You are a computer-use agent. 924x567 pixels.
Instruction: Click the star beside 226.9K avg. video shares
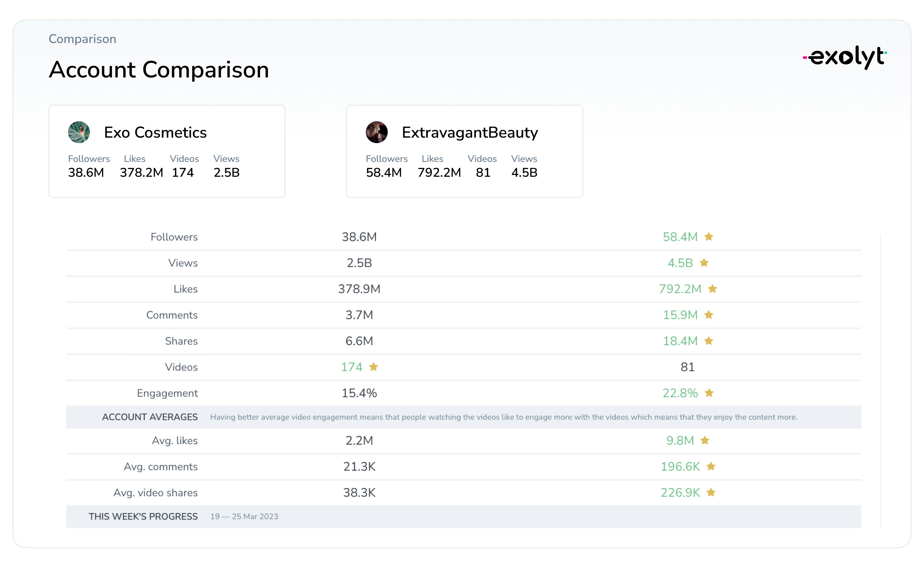tap(711, 492)
